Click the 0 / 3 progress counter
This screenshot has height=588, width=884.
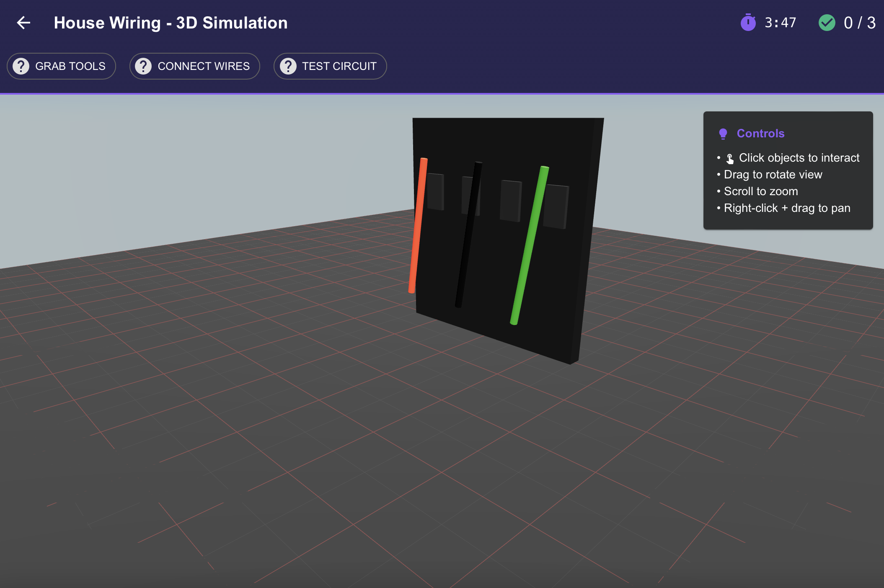859,23
